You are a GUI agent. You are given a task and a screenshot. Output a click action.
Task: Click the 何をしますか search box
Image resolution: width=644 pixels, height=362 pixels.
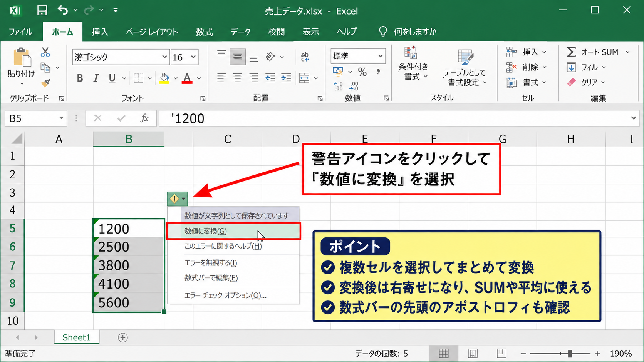[x=408, y=32]
